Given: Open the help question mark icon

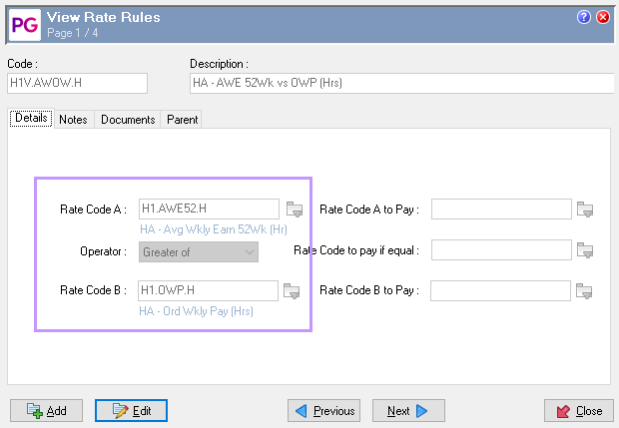Looking at the screenshot, I should point(584,17).
